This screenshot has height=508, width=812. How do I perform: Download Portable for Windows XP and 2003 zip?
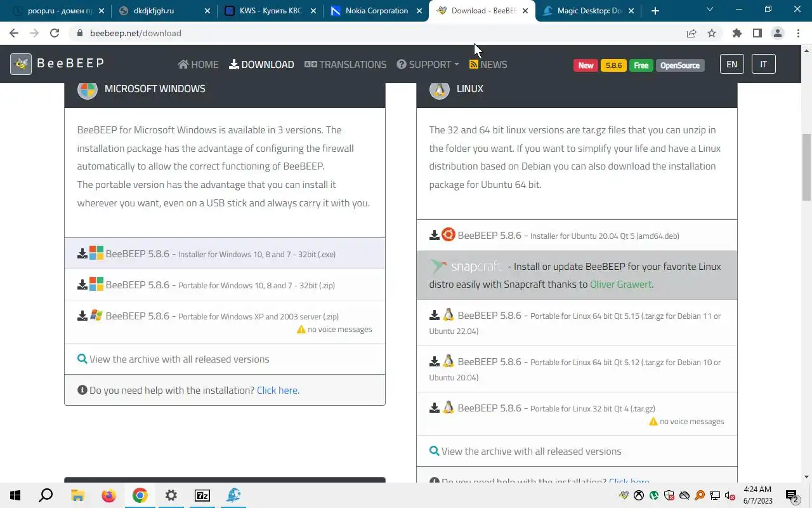click(x=225, y=321)
